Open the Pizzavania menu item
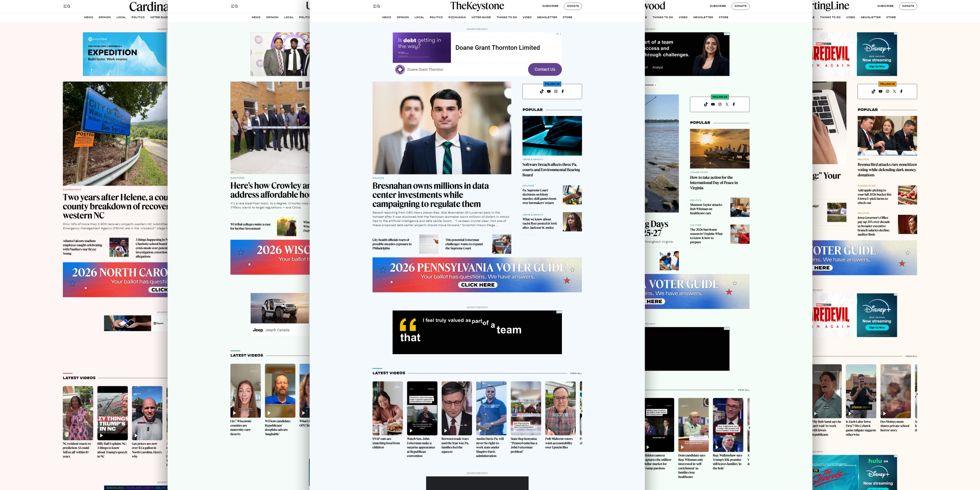Image resolution: width=980 pixels, height=490 pixels. 457,17
